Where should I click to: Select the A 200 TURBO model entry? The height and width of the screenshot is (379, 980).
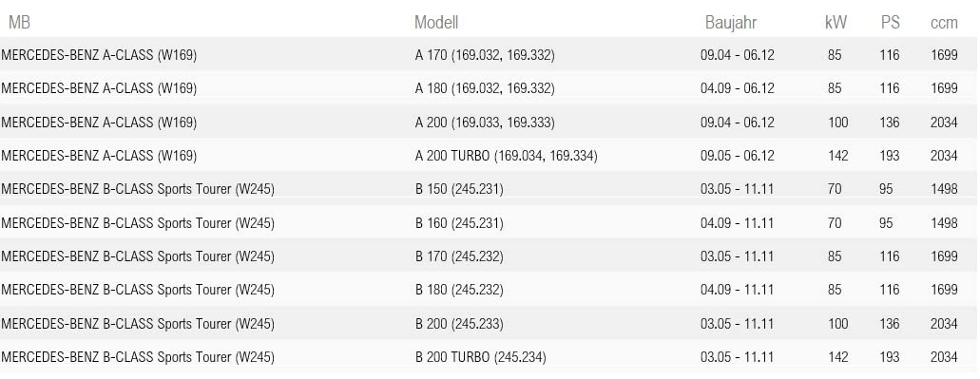pos(507,156)
